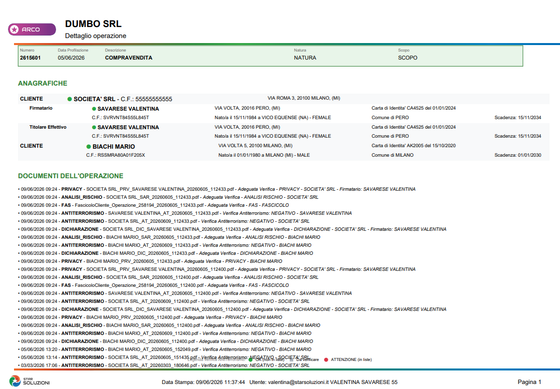Image resolution: width=560 pixels, height=389 pixels.
Task: Click the Scadenza 01/01/2030 text
Action: tap(518, 155)
